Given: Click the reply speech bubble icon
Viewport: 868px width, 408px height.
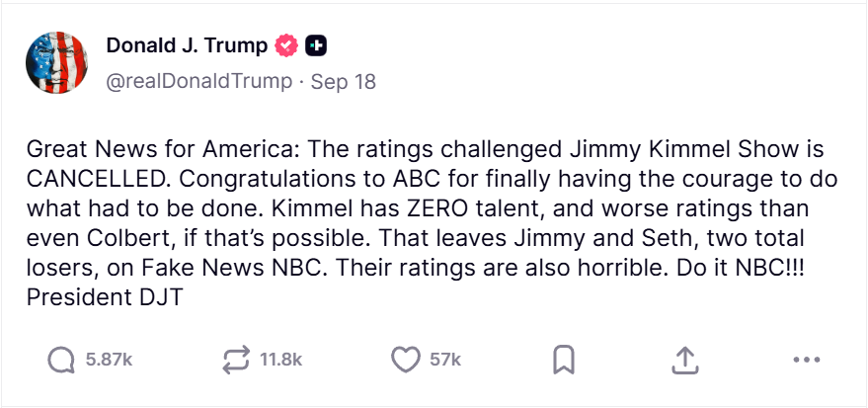Looking at the screenshot, I should click(x=61, y=361).
